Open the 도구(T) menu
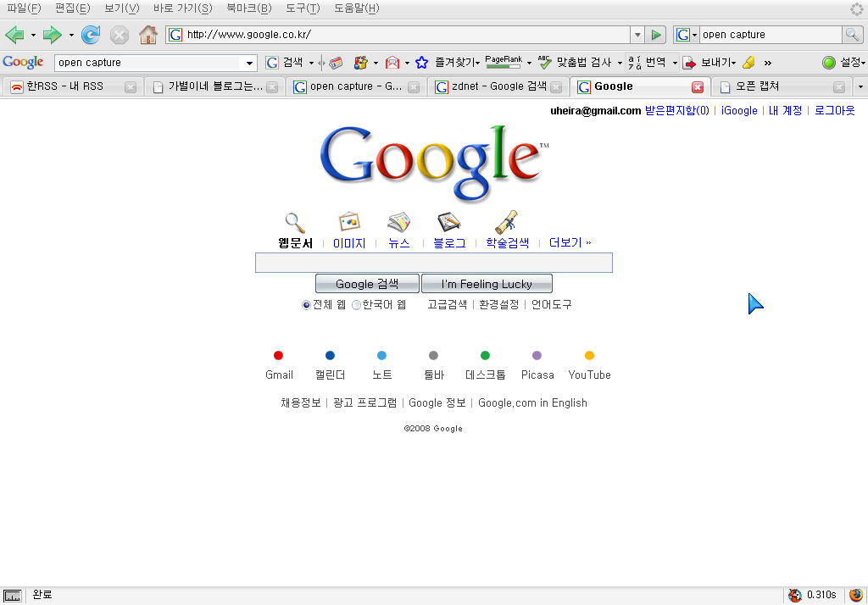 (x=303, y=8)
